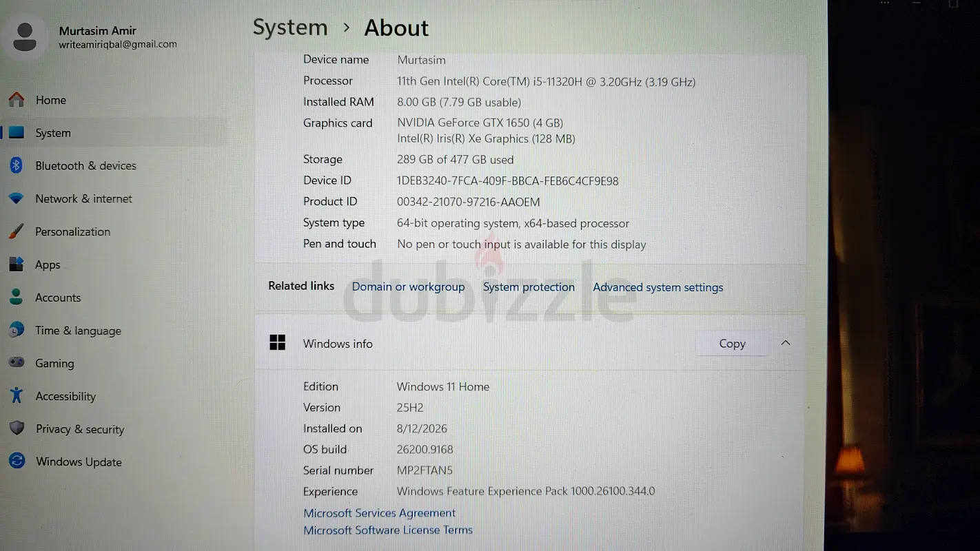This screenshot has width=980, height=551.
Task: Click the Edition value Windows 11 Home
Action: point(443,386)
